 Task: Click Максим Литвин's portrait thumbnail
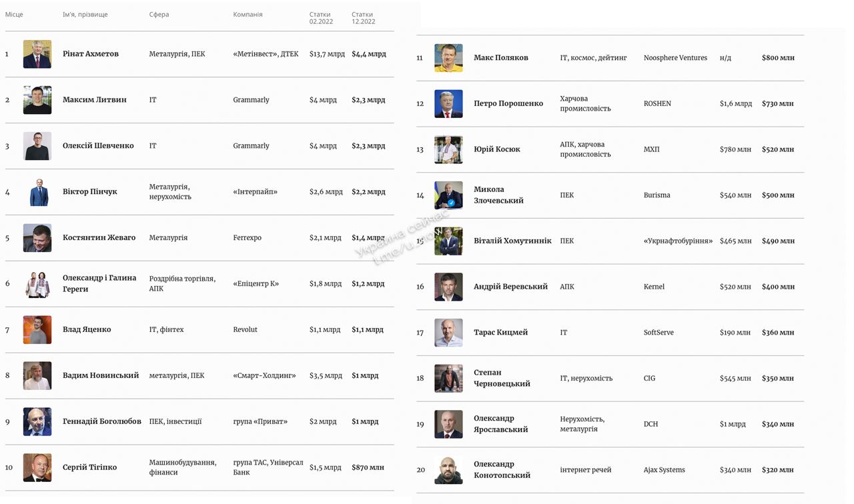click(x=37, y=100)
